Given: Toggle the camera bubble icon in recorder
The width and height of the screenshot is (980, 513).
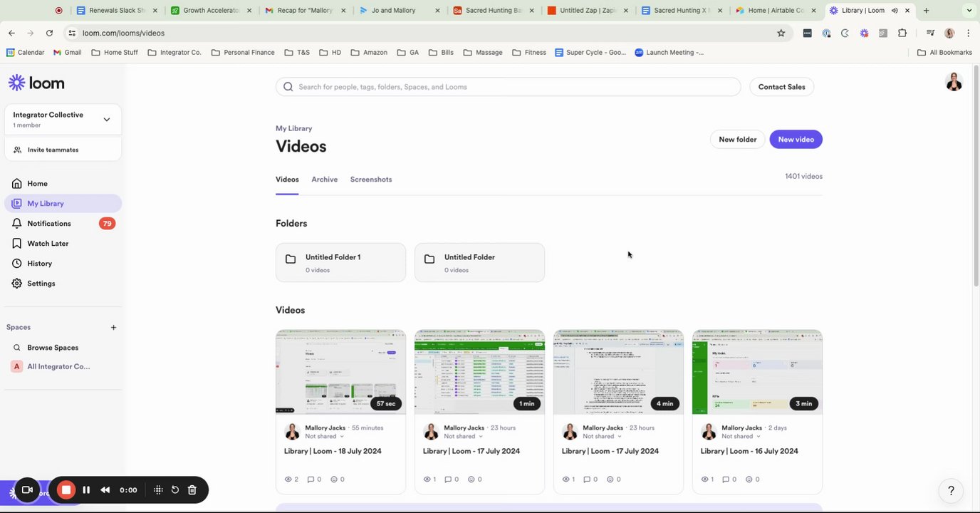Looking at the screenshot, I should click(27, 490).
